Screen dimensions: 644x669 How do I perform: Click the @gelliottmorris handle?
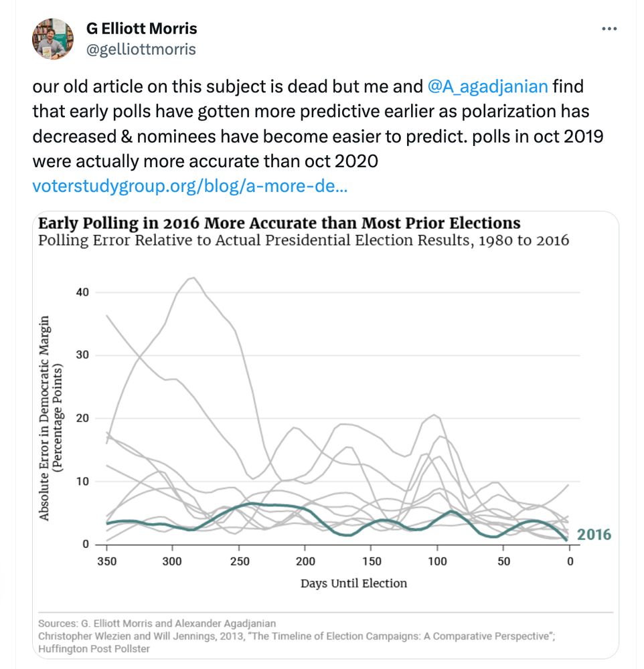click(141, 49)
